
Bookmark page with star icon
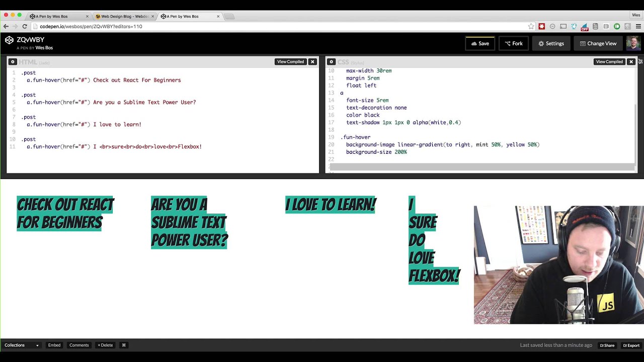coord(531,26)
